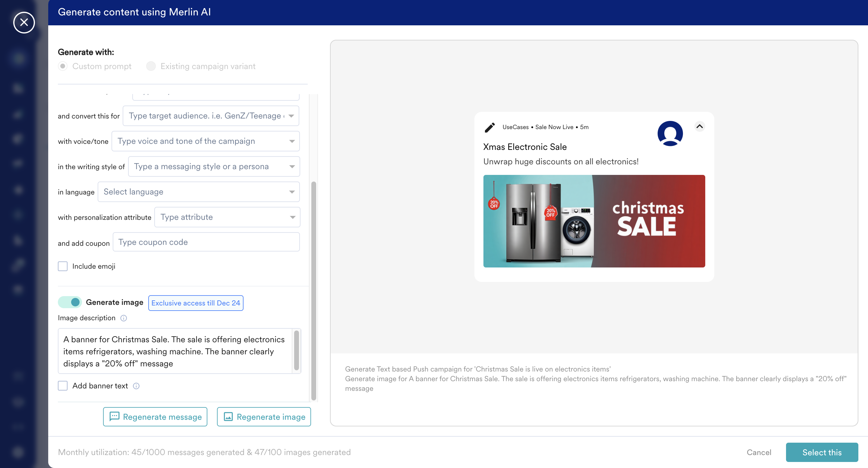
Task: Open the voice and tone dropdown
Action: pyautogui.click(x=206, y=141)
